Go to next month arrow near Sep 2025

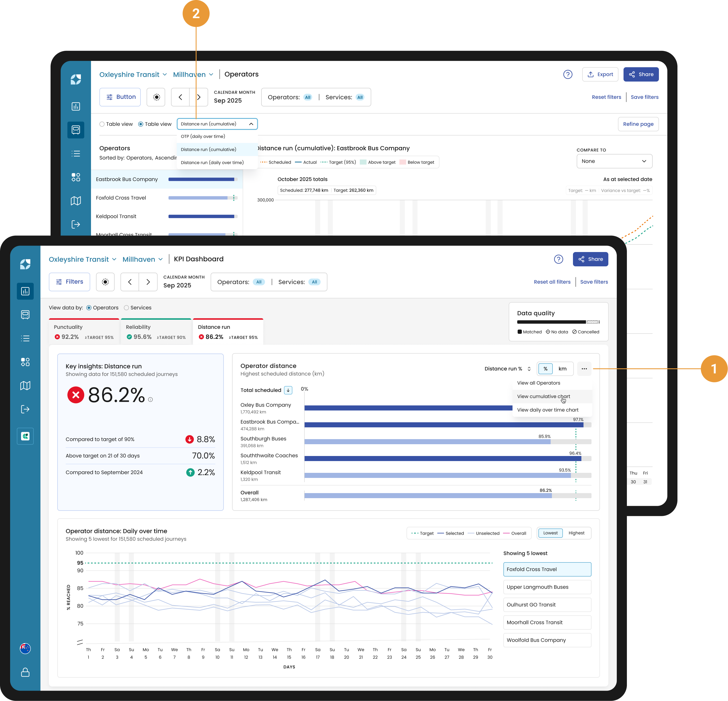pyautogui.click(x=148, y=282)
